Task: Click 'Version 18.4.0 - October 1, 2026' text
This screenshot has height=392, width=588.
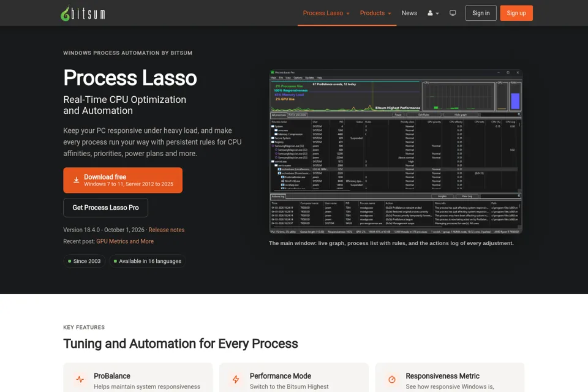Action: 104,230
